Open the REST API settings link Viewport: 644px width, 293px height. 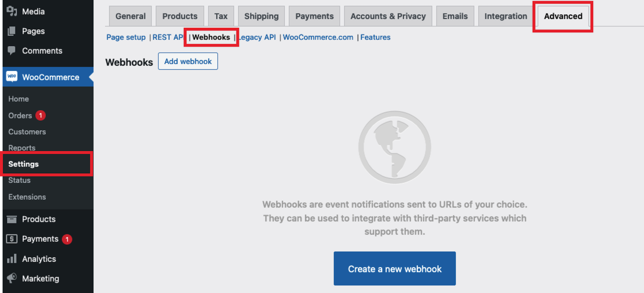(168, 37)
